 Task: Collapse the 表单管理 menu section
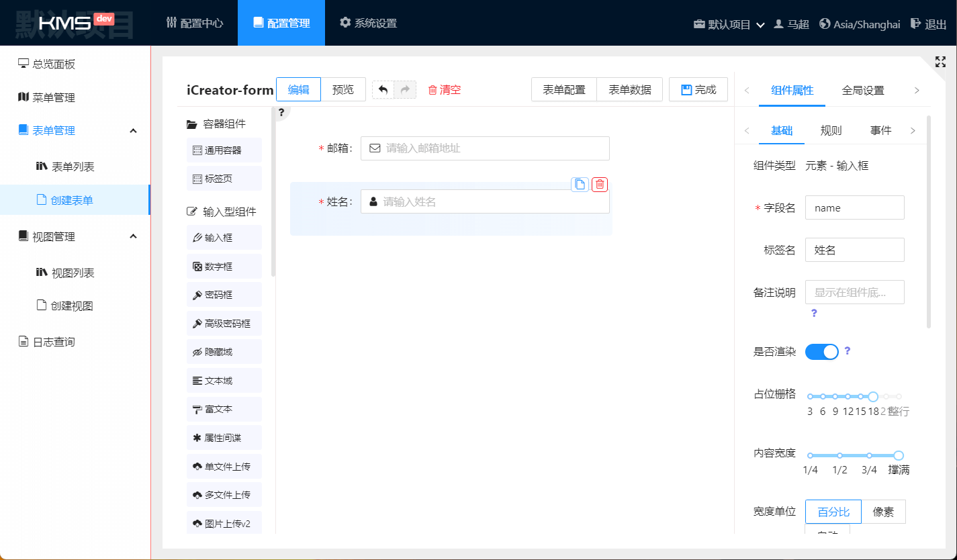click(133, 130)
